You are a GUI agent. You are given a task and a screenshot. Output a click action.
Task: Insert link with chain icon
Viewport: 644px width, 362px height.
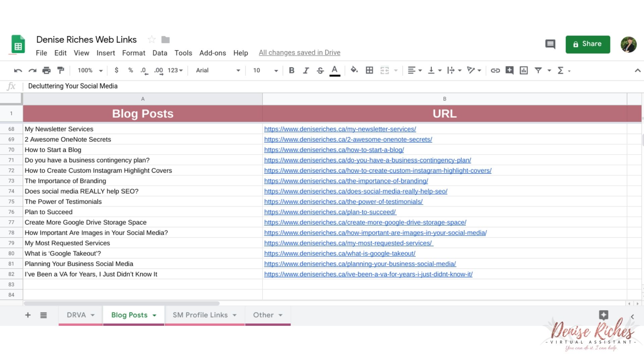pos(495,70)
